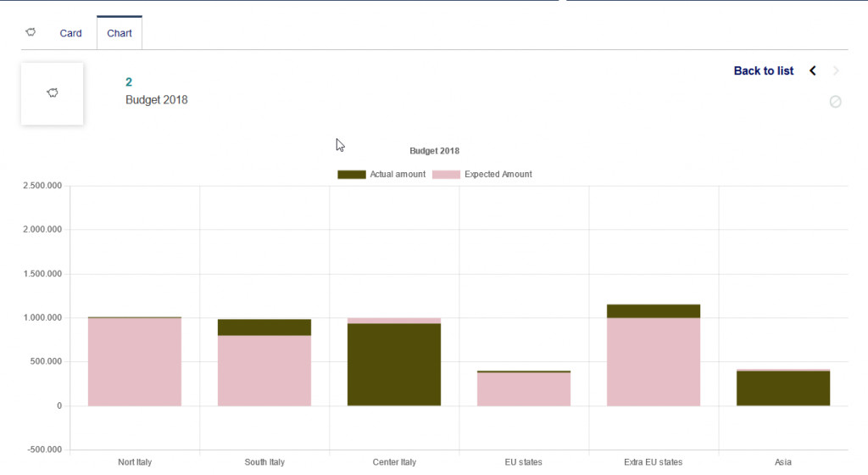868x475 pixels.
Task: Click the Asia actual amount bar
Action: (x=783, y=388)
